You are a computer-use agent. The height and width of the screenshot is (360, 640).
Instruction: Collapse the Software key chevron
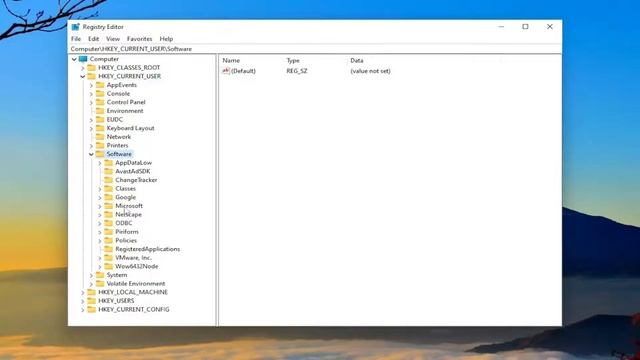[91, 154]
